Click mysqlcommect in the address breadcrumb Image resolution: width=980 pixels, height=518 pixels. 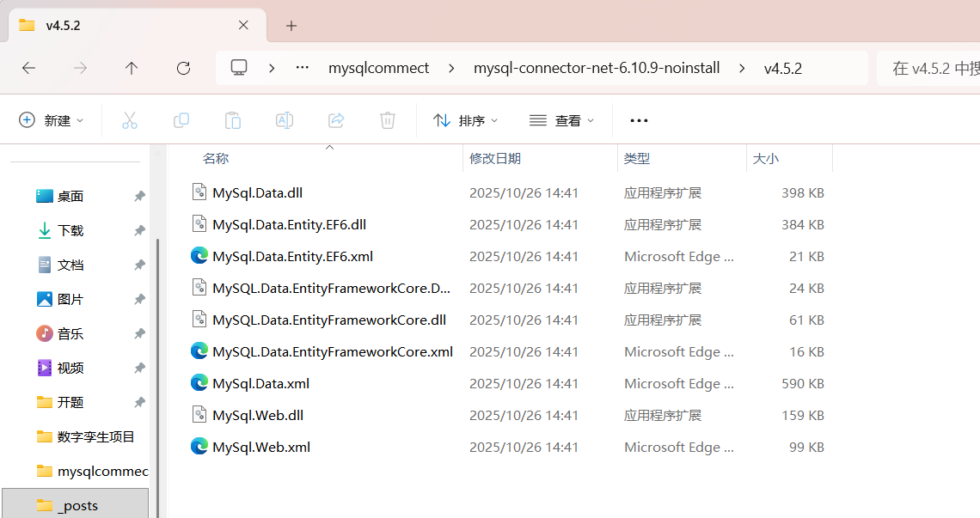(x=378, y=68)
